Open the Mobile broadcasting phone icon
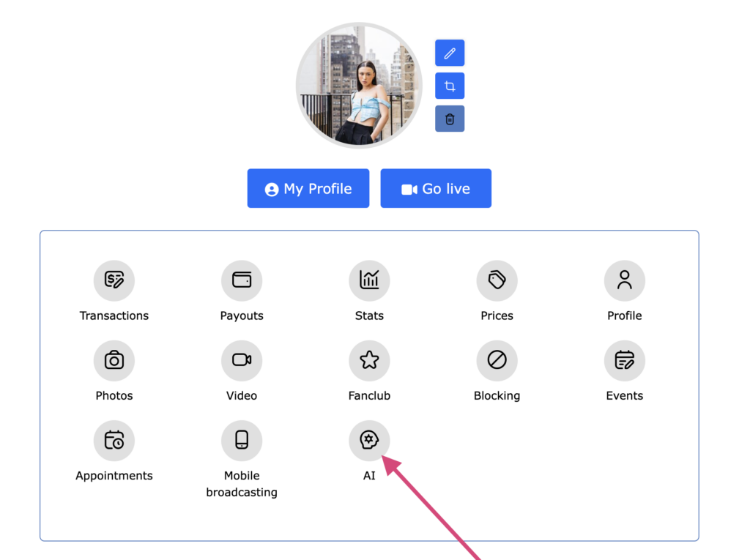Viewport: 750px width, 560px height. tap(242, 440)
